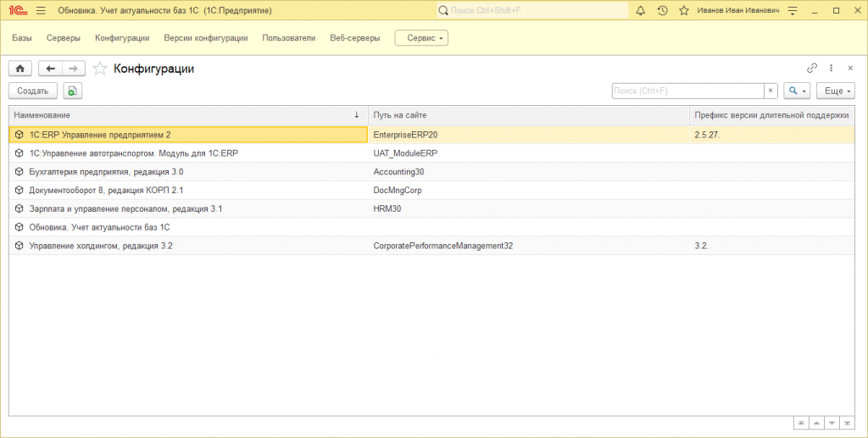868x438 pixels.
Task: Add Конфигурации to favorites star
Action: 100,69
